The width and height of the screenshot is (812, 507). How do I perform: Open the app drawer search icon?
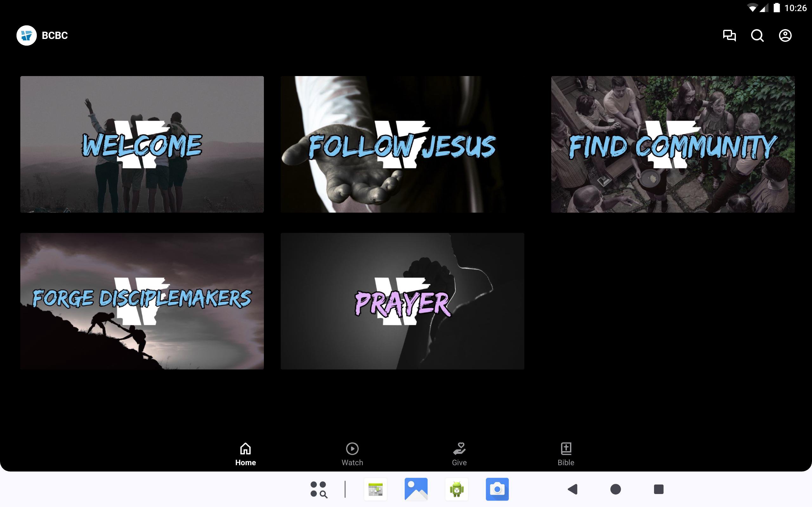(318, 489)
